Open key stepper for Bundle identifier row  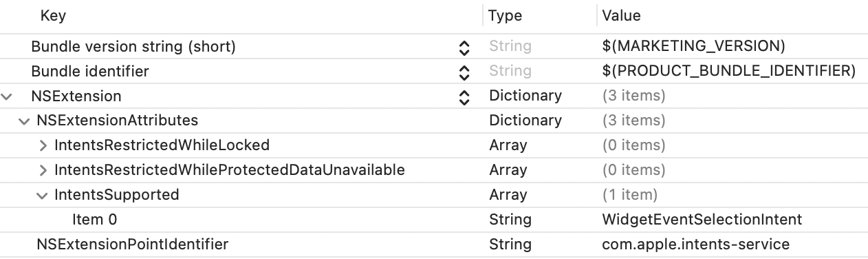(x=464, y=72)
